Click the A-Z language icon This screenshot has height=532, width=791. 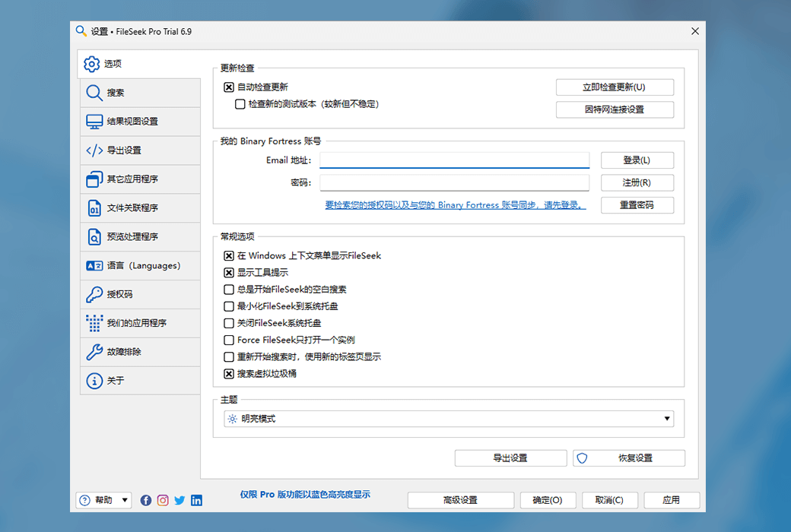click(94, 266)
